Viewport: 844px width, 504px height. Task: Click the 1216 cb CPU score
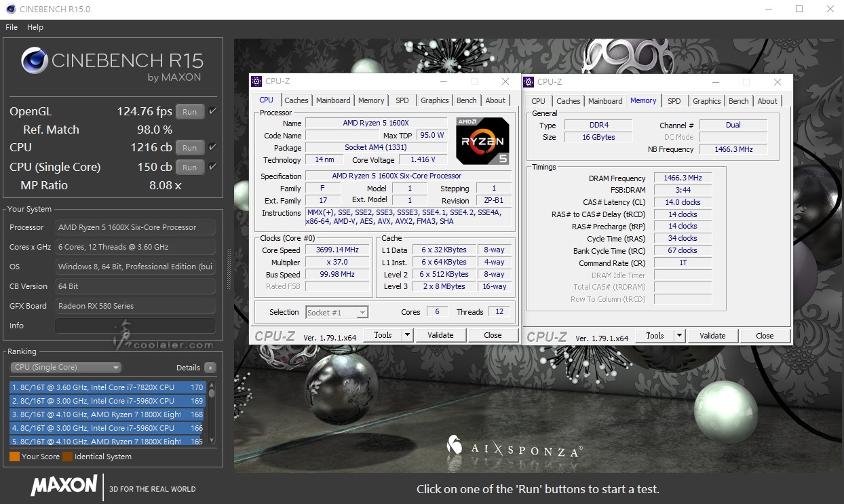click(x=151, y=147)
